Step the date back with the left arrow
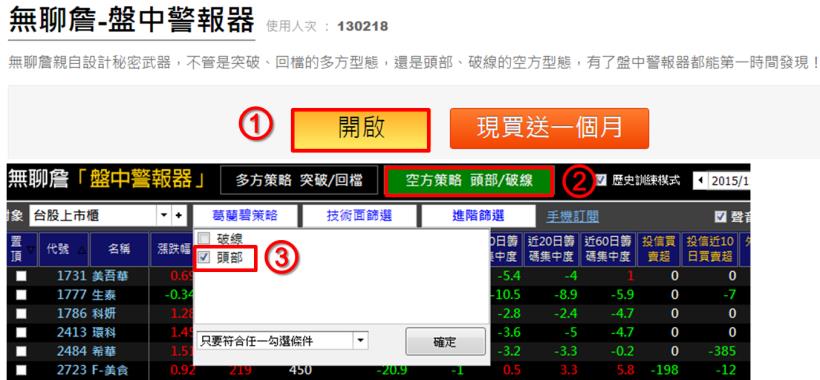This screenshot has height=380, width=820. 700,181
